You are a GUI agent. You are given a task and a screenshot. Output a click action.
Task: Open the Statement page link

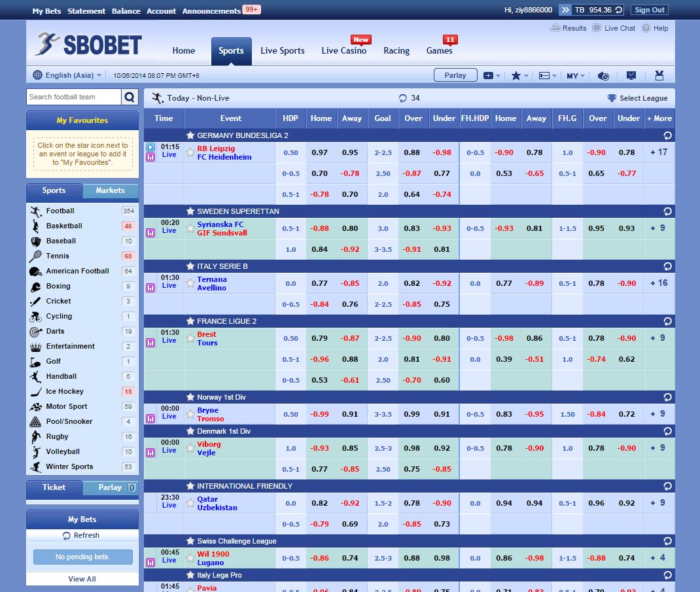86,10
